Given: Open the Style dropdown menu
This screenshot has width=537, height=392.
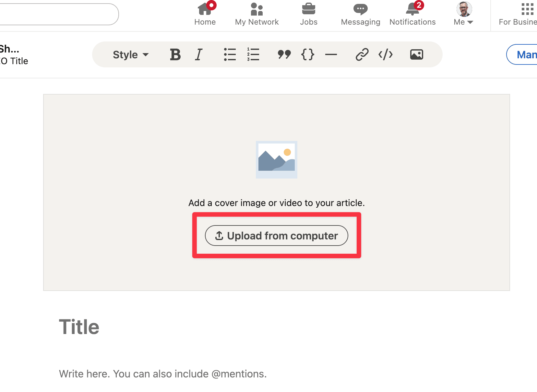Looking at the screenshot, I should (130, 54).
